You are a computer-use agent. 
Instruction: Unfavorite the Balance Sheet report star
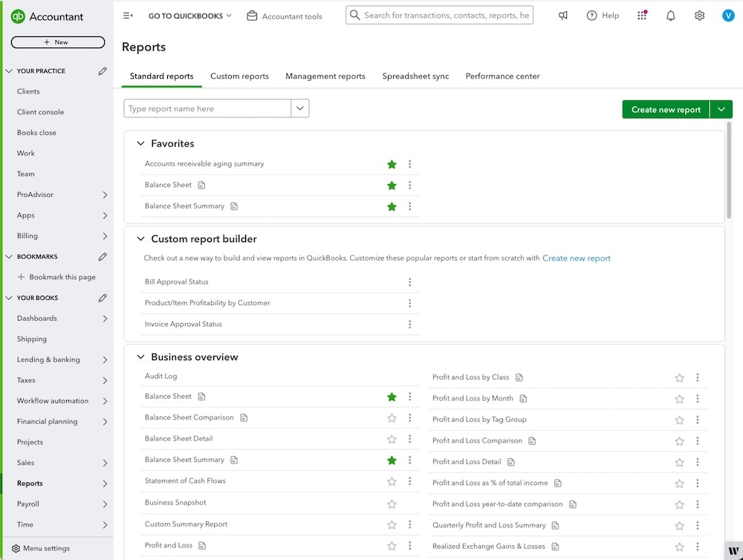392,396
